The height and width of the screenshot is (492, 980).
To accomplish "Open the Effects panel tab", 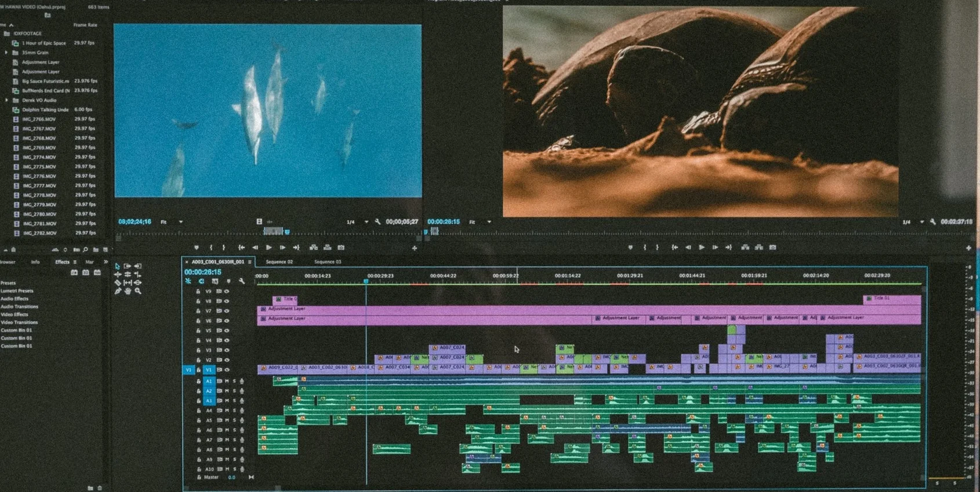I will (62, 262).
